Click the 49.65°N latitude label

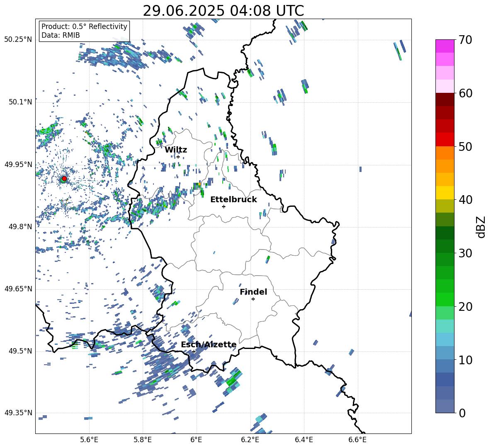point(18,289)
